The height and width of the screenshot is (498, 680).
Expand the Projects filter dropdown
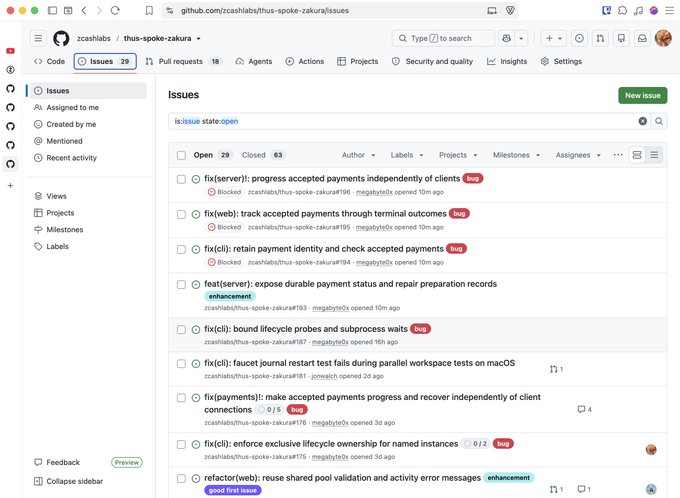(458, 155)
